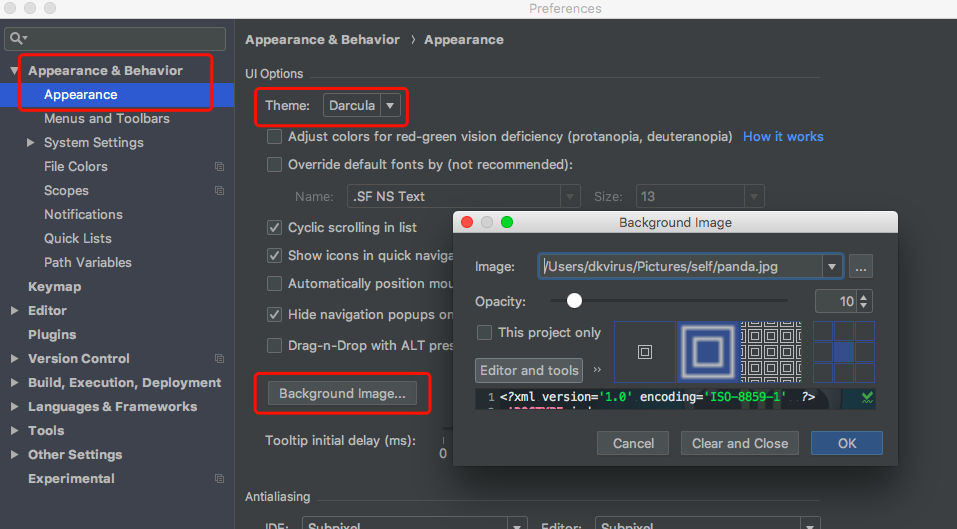Expand the Editor settings node

point(14,311)
